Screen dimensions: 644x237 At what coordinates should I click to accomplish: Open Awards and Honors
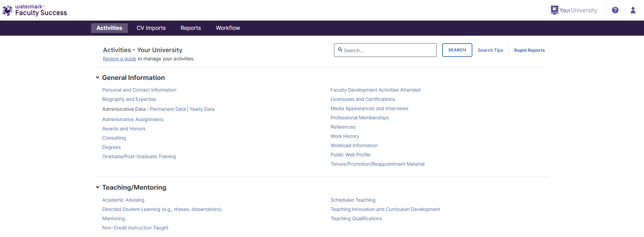point(124,129)
